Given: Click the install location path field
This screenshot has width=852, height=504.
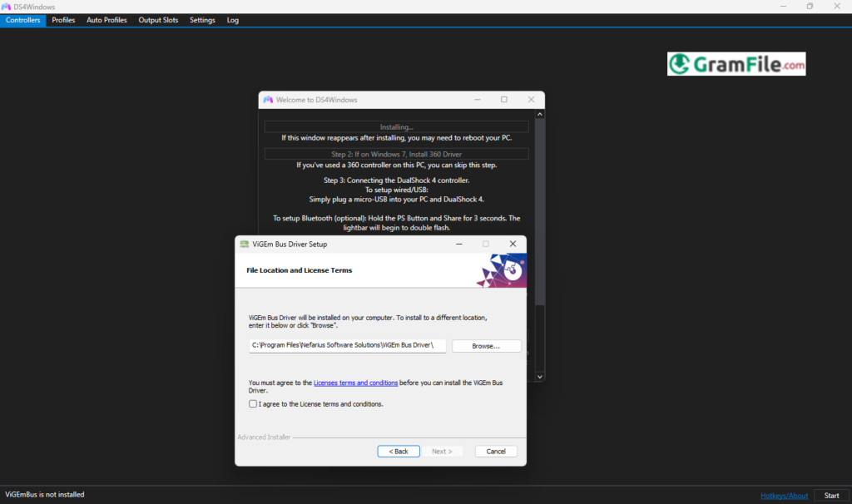Looking at the screenshot, I should [347, 345].
